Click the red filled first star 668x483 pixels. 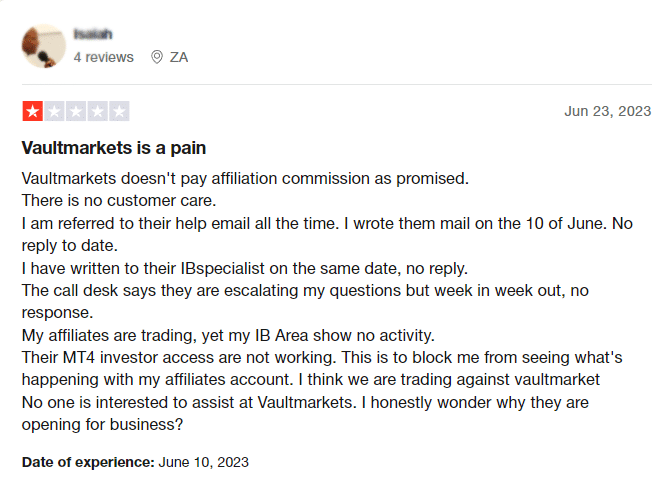(x=32, y=112)
